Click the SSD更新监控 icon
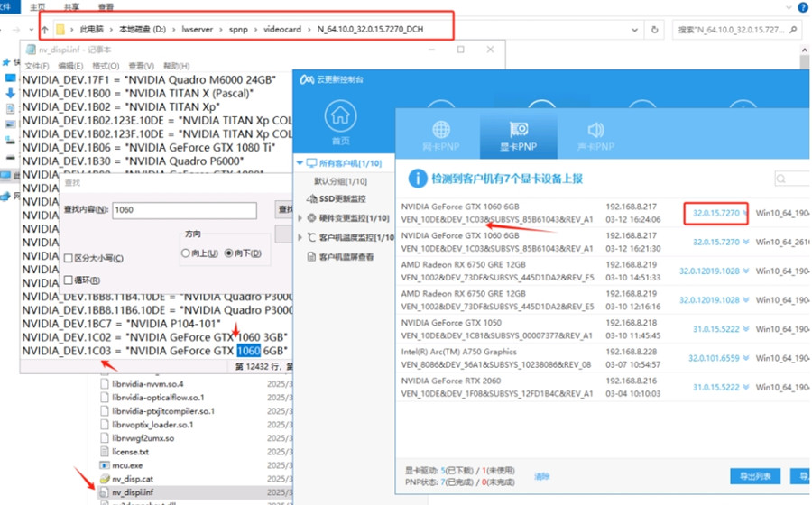This screenshot has width=812, height=505. click(x=312, y=198)
